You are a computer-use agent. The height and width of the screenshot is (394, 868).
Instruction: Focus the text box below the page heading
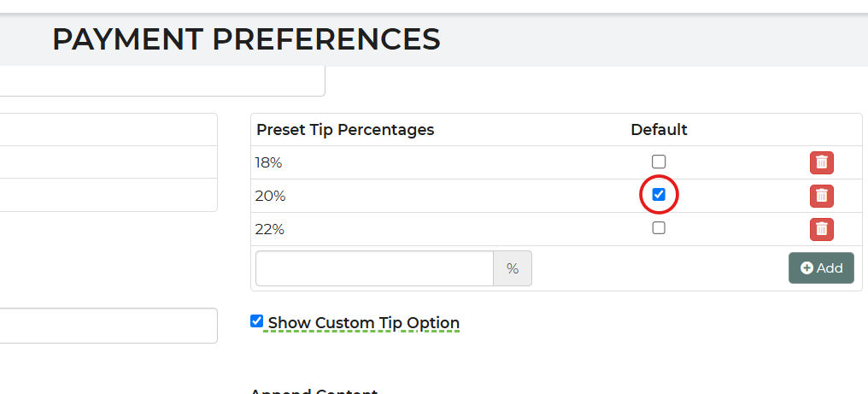coord(162,81)
